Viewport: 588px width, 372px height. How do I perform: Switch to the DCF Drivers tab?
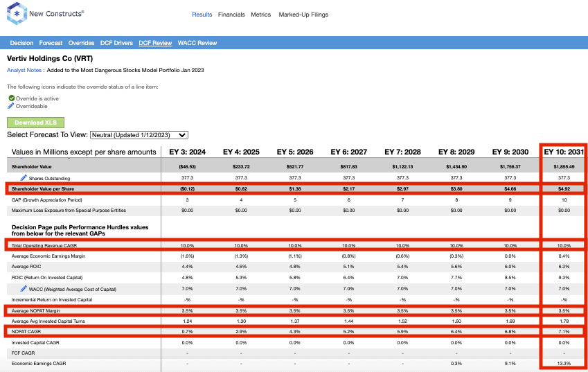click(x=116, y=43)
